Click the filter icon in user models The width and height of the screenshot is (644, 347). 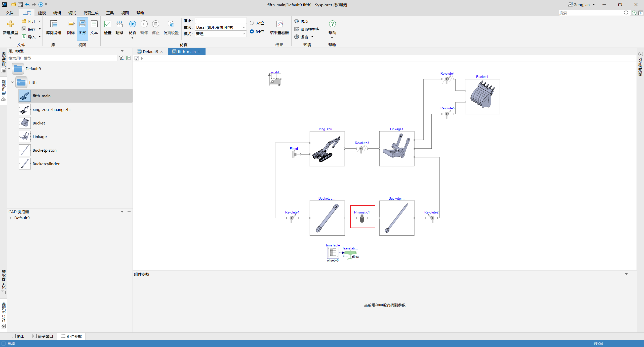click(x=121, y=58)
